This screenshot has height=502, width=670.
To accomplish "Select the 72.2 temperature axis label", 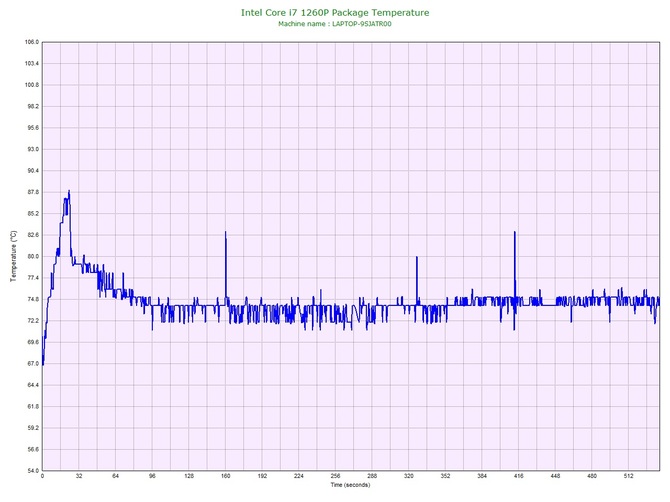I will coord(33,321).
